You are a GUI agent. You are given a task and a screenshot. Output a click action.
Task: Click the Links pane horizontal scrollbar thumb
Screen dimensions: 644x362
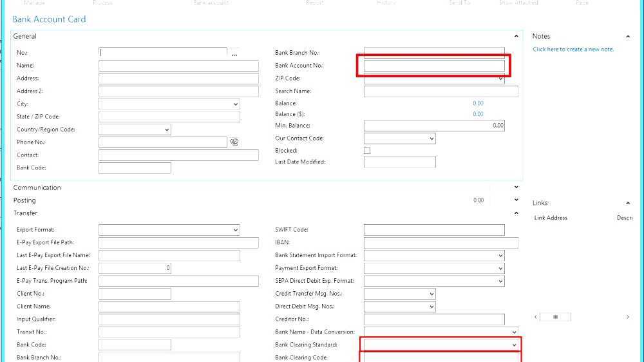[555, 317]
